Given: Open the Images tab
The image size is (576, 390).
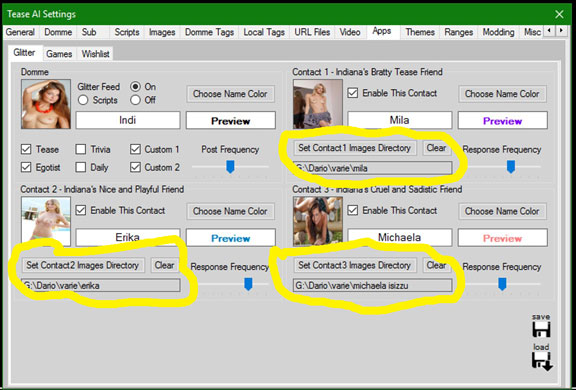Looking at the screenshot, I should click(162, 32).
